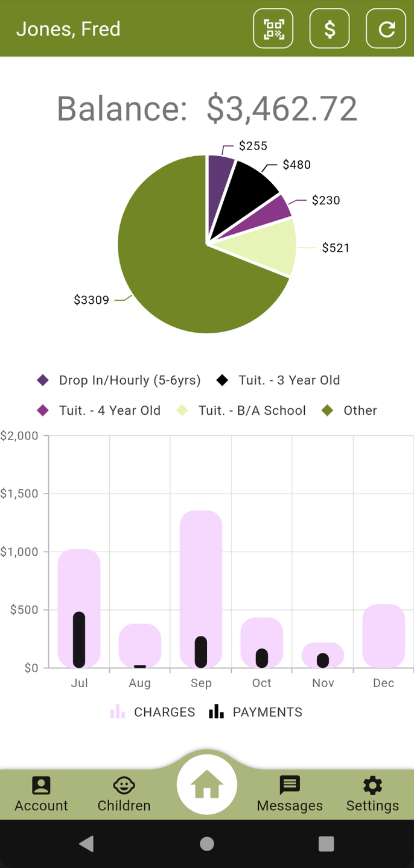Tap the September charges bar
Screen dimensions: 414x868
click(x=201, y=589)
